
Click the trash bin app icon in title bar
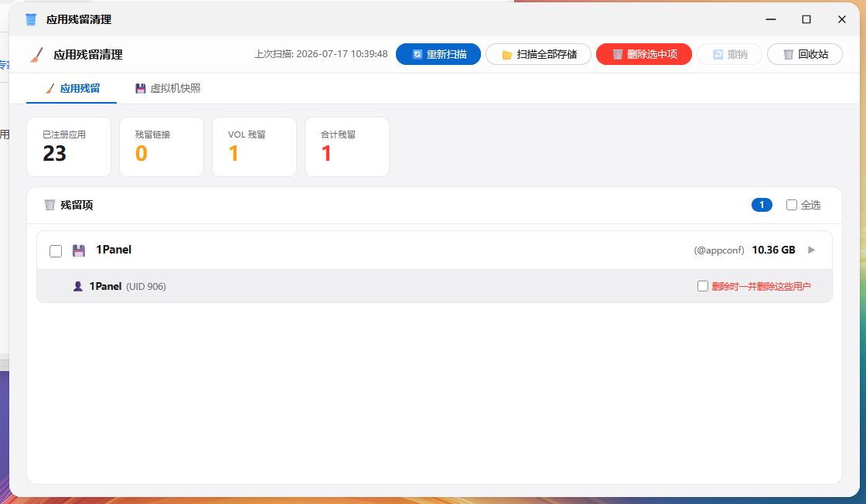point(31,20)
